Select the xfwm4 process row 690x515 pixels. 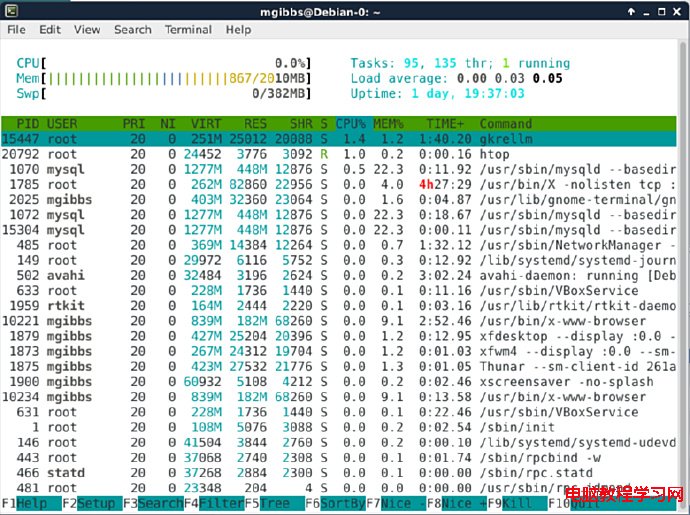click(x=339, y=351)
